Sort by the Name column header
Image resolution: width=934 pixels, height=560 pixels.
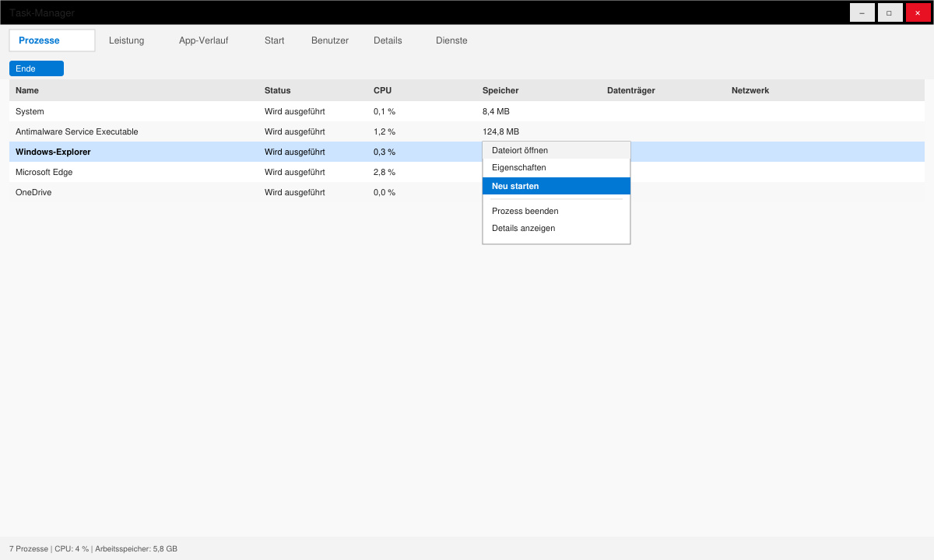tap(27, 90)
